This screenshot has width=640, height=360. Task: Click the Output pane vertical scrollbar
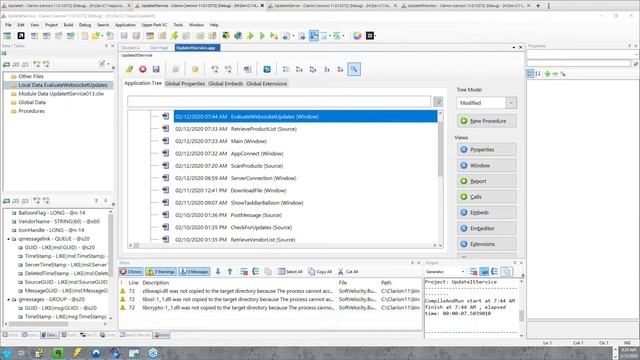(x=521, y=315)
